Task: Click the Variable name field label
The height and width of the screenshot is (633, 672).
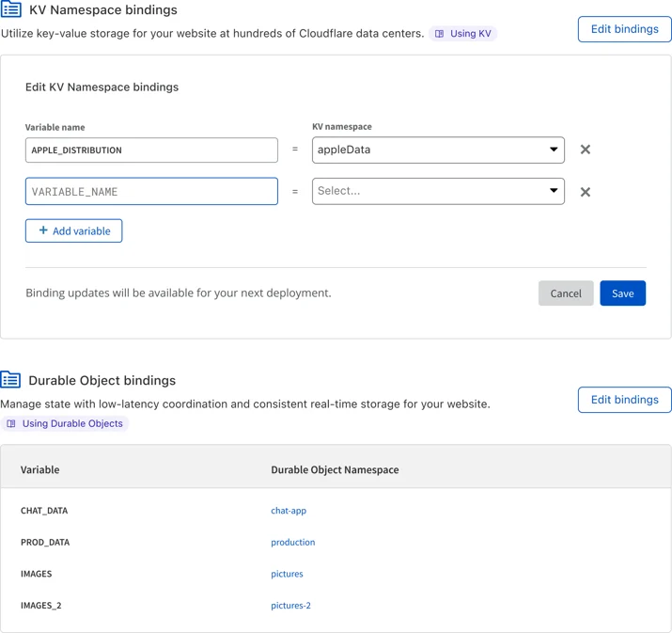Action: tap(55, 127)
